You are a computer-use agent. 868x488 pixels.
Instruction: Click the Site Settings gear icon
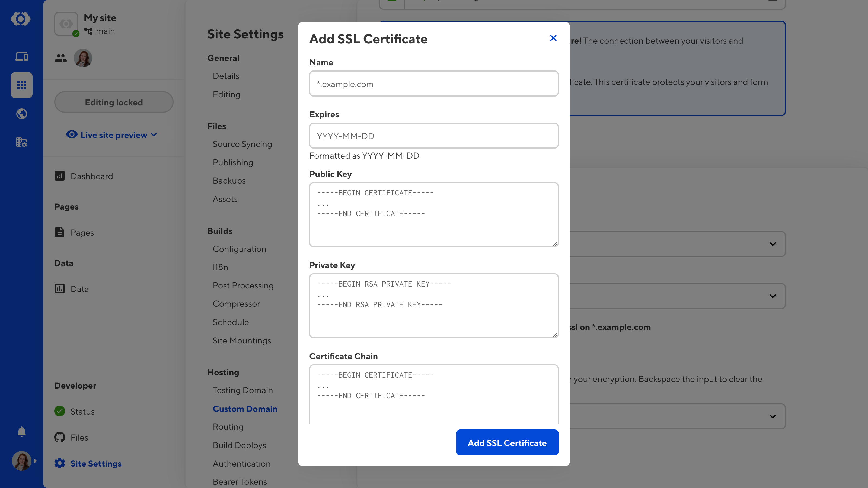60,463
